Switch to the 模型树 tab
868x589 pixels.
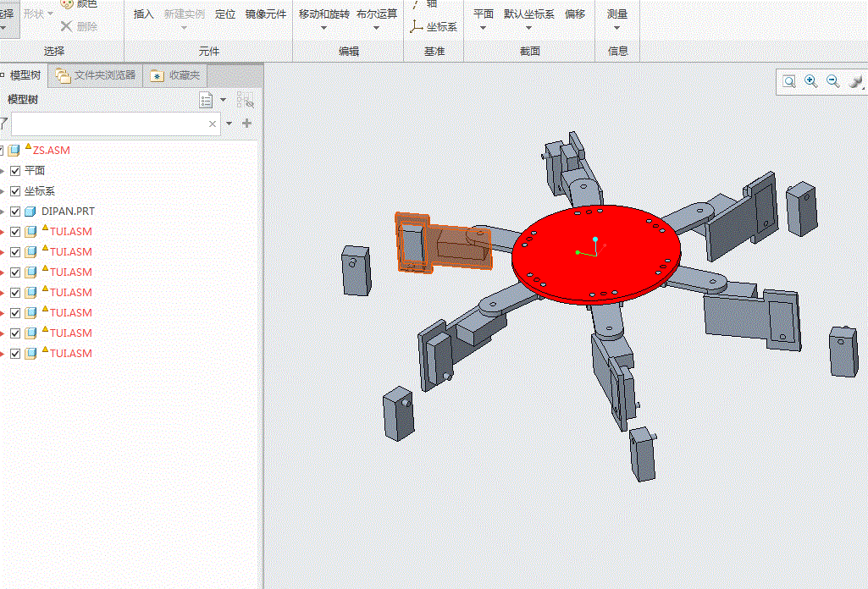tap(25, 75)
